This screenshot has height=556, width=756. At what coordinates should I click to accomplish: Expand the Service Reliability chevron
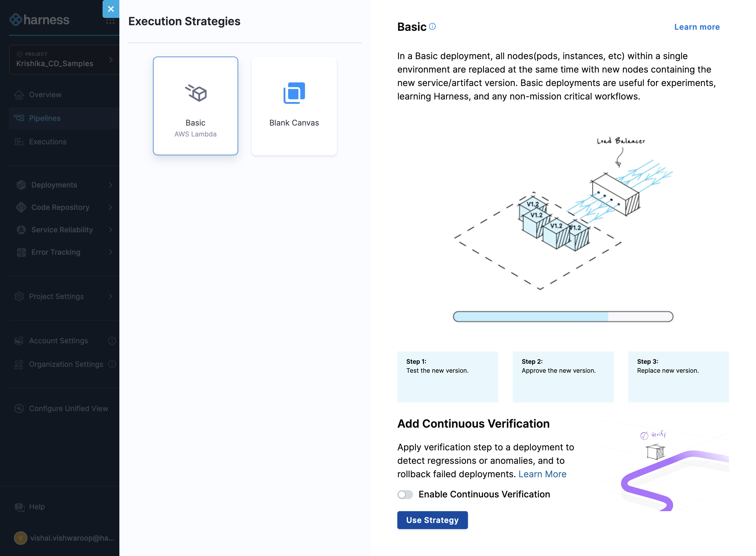[111, 230]
